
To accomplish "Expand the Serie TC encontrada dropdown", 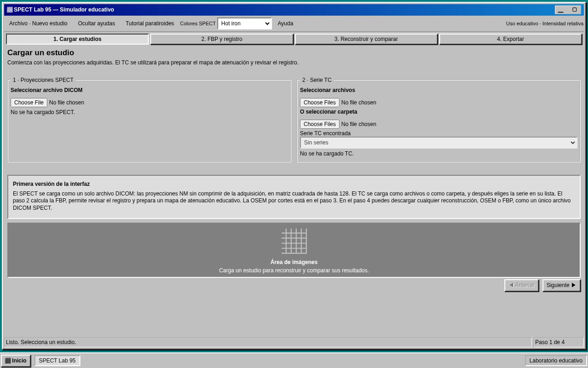I will (x=439, y=143).
